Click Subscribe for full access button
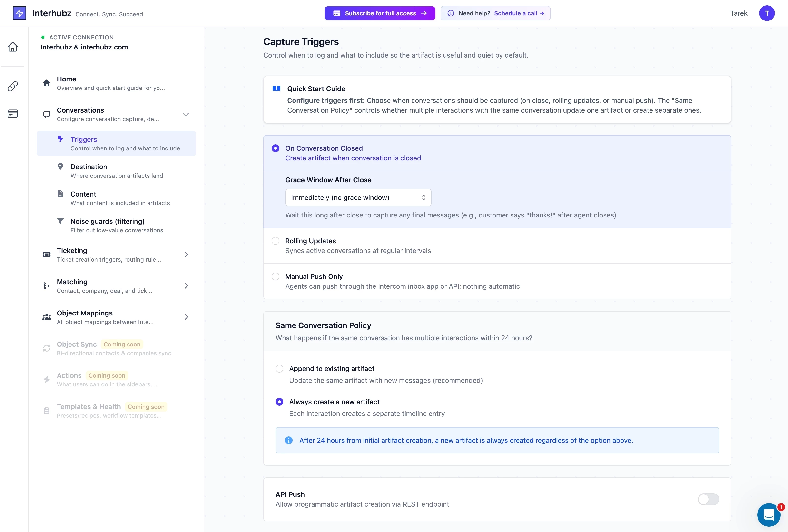This screenshot has width=788, height=532. click(x=380, y=13)
